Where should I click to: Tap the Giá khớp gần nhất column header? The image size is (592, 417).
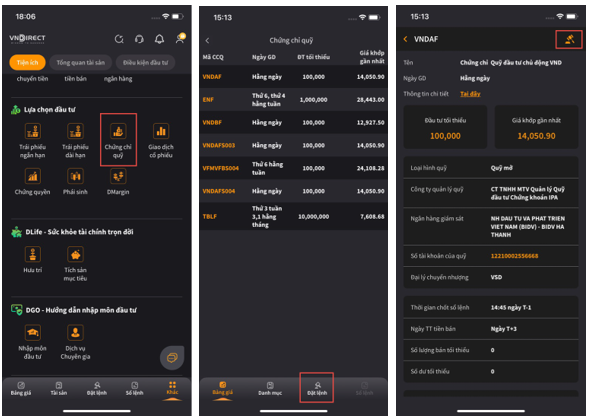point(372,57)
